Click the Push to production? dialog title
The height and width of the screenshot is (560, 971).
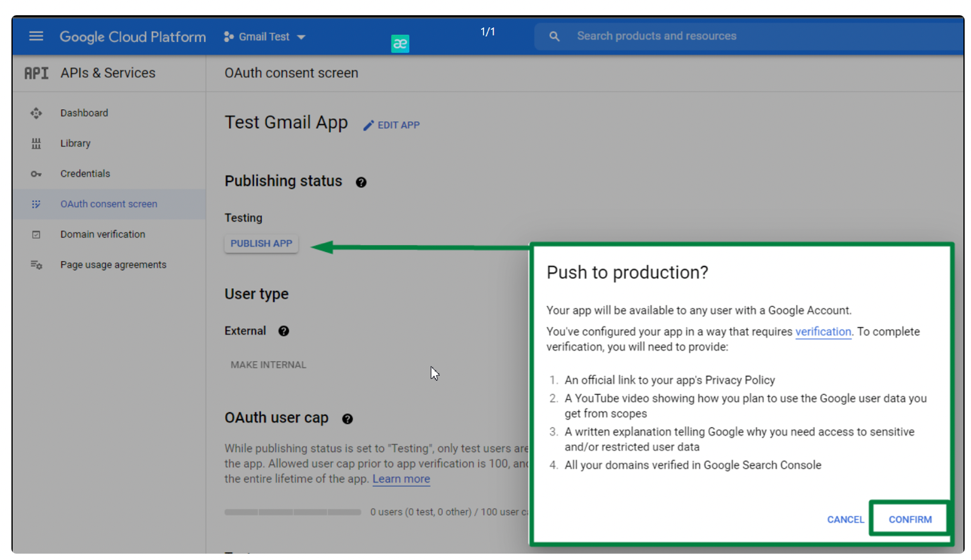627,272
